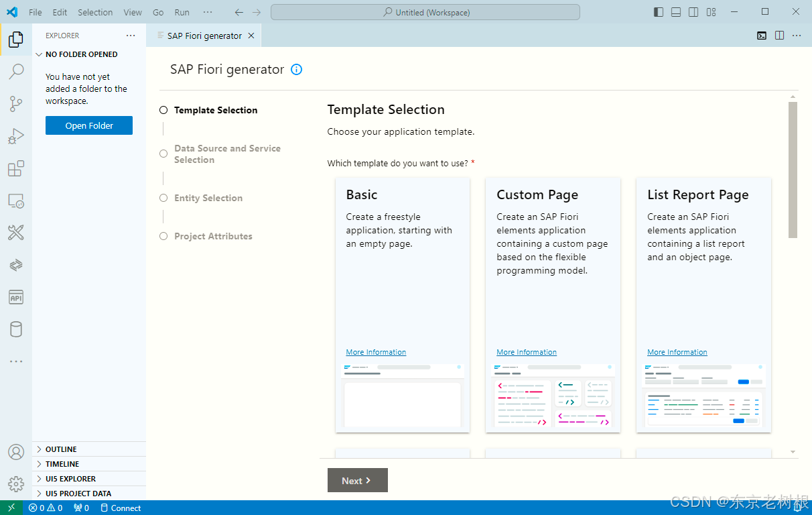This screenshot has height=515, width=812.
Task: Click the Untitled (Workspace) search box
Action: (425, 12)
